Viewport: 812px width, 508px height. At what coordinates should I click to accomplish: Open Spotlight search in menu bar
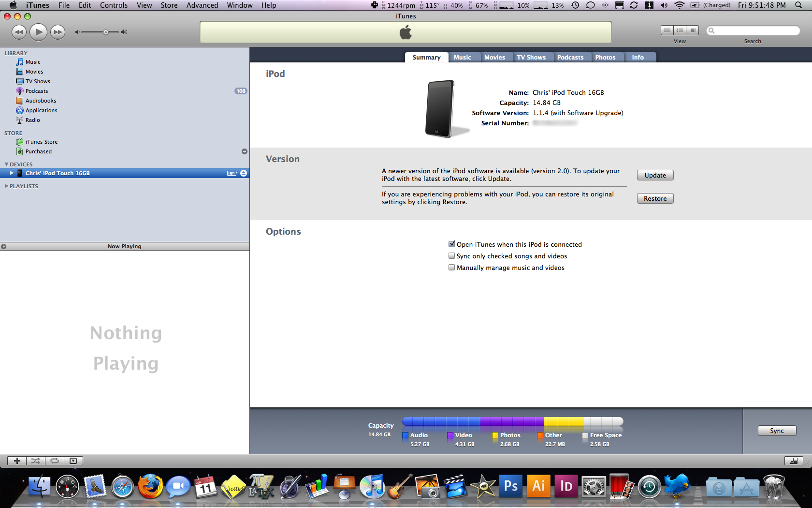(x=798, y=5)
